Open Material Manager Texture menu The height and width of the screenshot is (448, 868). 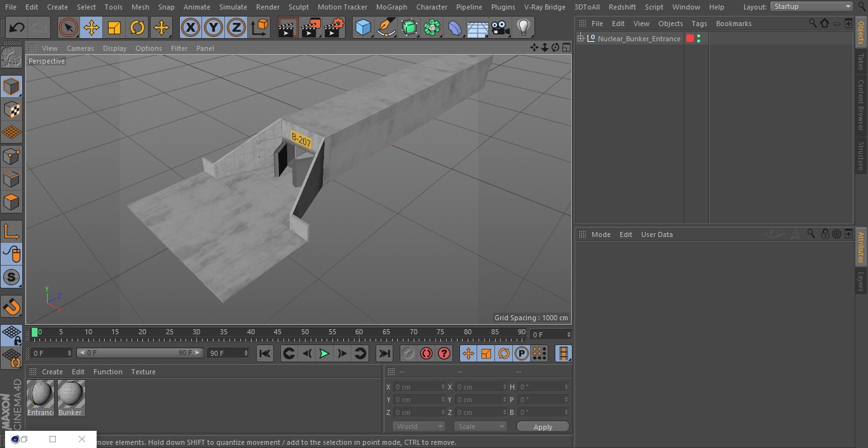click(143, 372)
